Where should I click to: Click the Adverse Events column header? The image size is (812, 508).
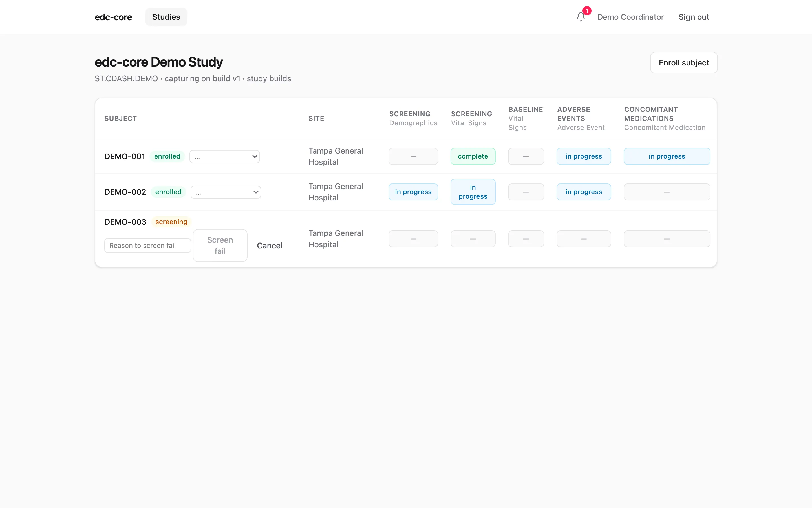pyautogui.click(x=581, y=119)
